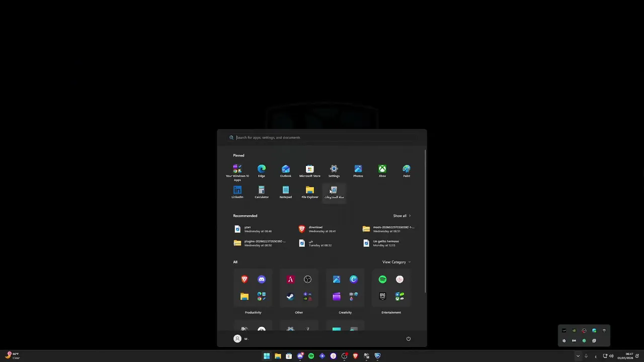Launch Paint from pinned apps

tap(407, 171)
